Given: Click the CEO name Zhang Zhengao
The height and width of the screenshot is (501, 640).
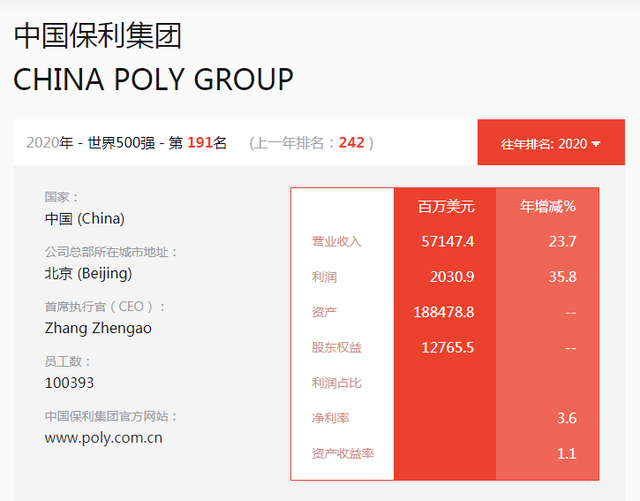Looking at the screenshot, I should [98, 328].
